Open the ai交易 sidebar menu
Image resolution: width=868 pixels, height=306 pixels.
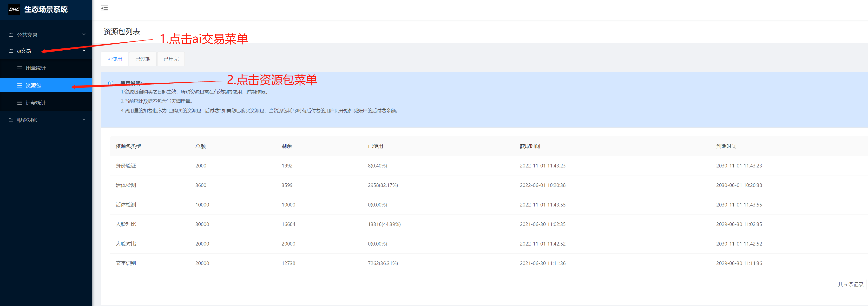(46, 51)
